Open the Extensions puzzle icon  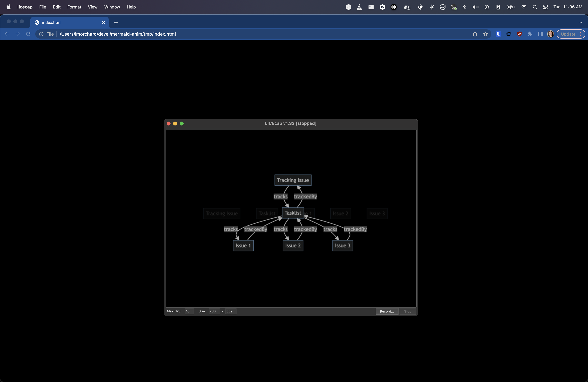point(530,34)
